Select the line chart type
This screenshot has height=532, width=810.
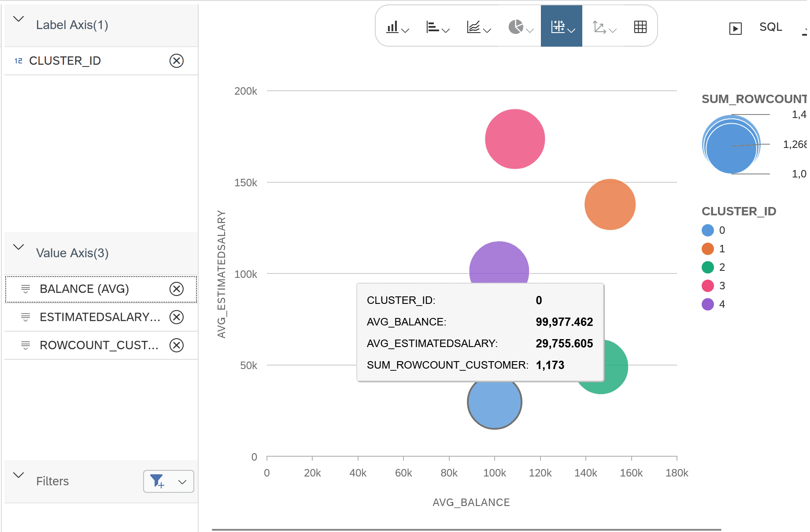tap(474, 26)
